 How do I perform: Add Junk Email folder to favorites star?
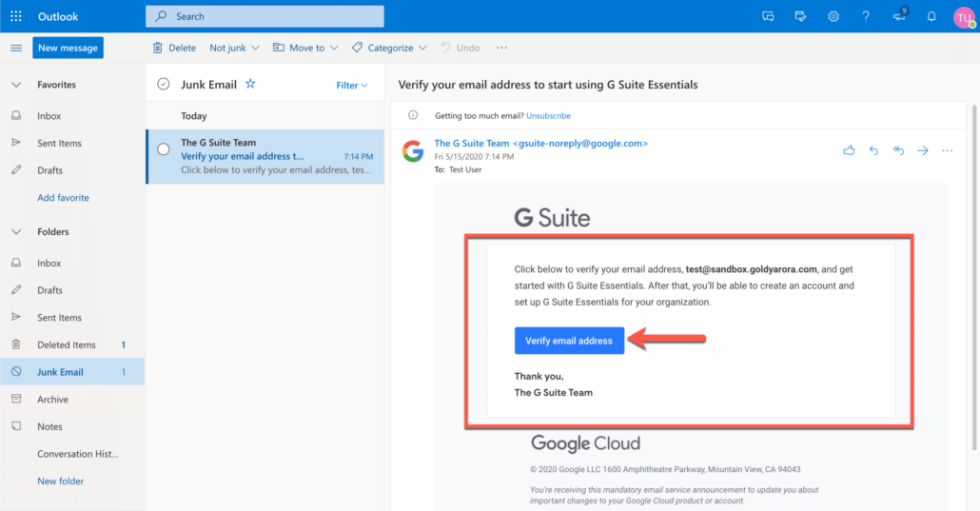pos(250,84)
